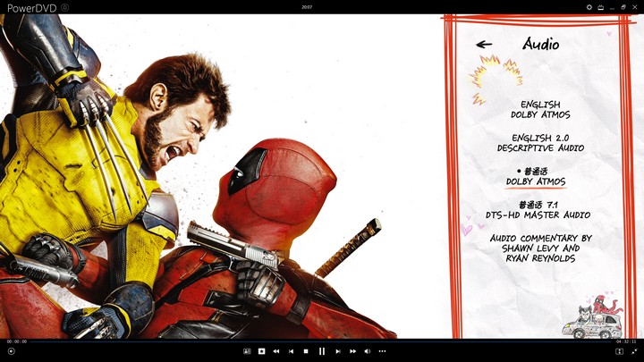Minimize the PowerDVD window
The image size is (644, 362).
[x=612, y=7]
